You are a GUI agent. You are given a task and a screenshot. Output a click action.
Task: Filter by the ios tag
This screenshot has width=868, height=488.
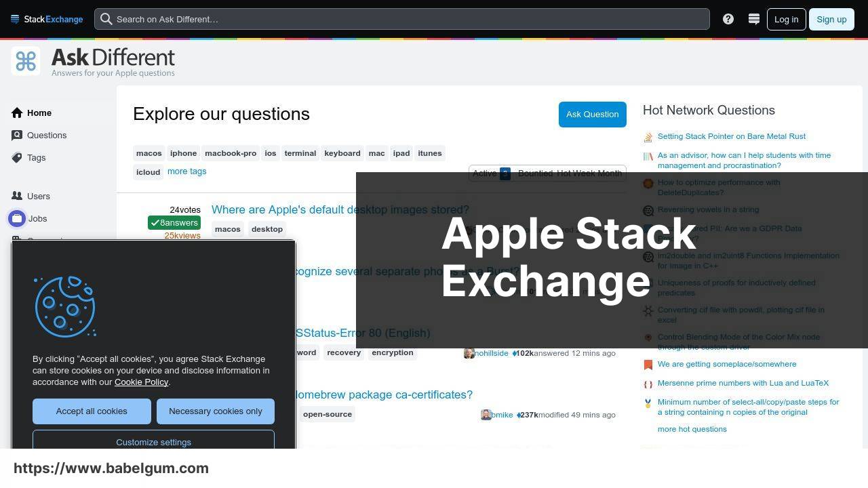(x=271, y=153)
